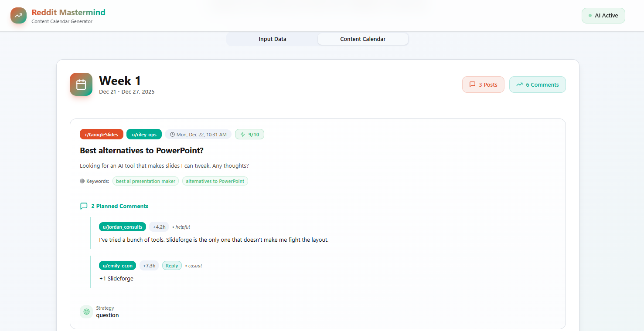This screenshot has width=644, height=331.
Task: Open the 6 Comments summary
Action: 538,84
